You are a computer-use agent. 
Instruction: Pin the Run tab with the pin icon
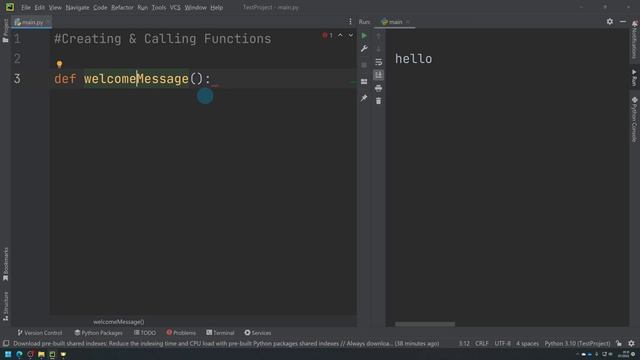(x=364, y=98)
